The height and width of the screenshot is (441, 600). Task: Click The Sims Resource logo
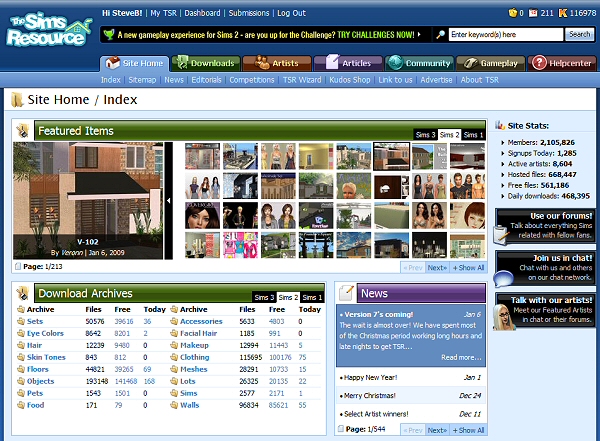[48, 29]
